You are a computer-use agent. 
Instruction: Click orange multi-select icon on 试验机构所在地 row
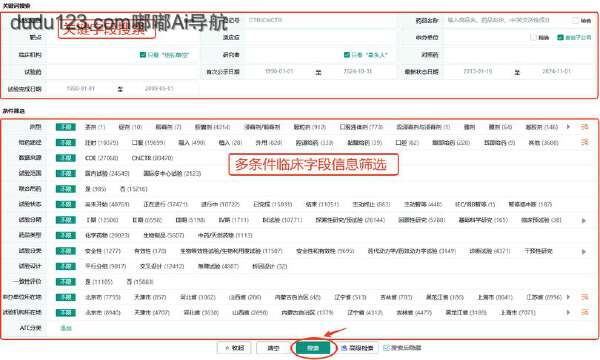coord(584,313)
